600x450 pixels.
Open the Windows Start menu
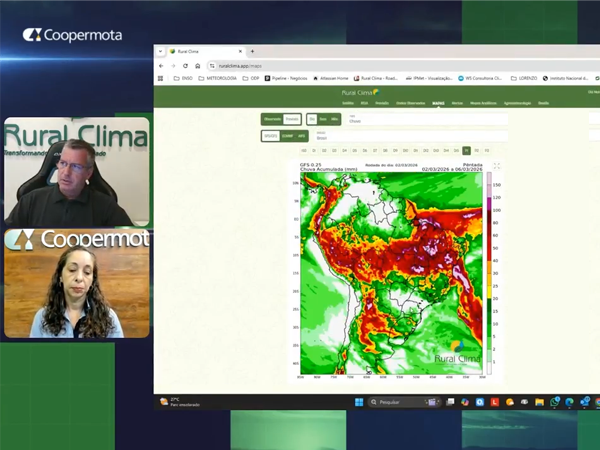coord(359,402)
